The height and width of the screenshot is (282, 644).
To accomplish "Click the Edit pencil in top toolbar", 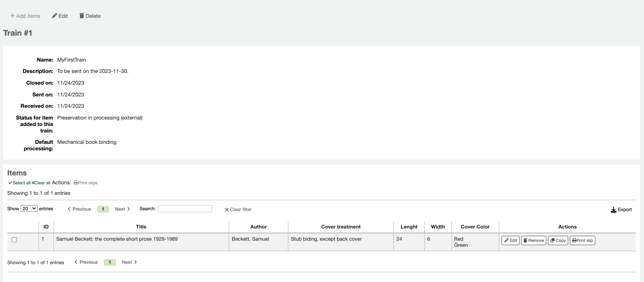I will point(60,16).
